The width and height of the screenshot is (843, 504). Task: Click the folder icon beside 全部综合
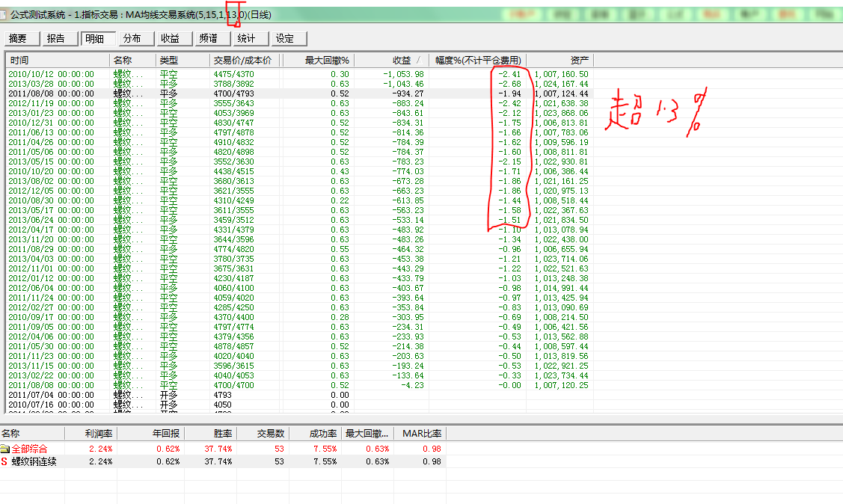(x=5, y=449)
